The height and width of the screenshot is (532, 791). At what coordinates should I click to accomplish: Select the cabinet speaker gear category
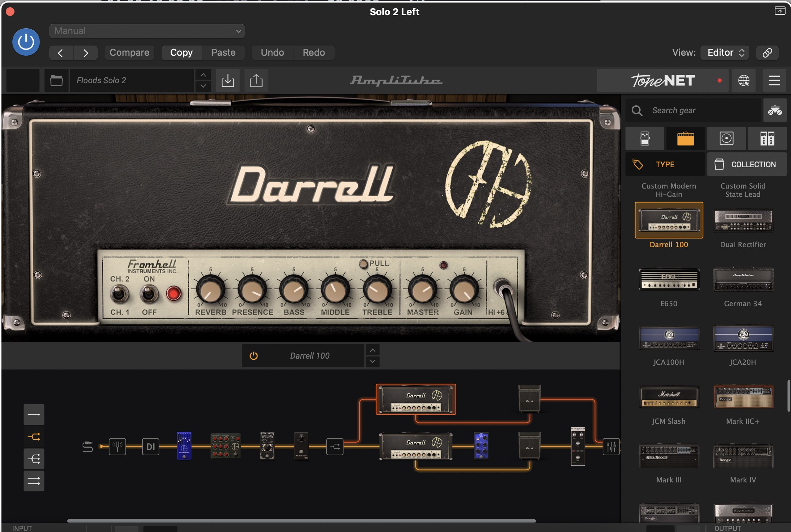point(727,138)
